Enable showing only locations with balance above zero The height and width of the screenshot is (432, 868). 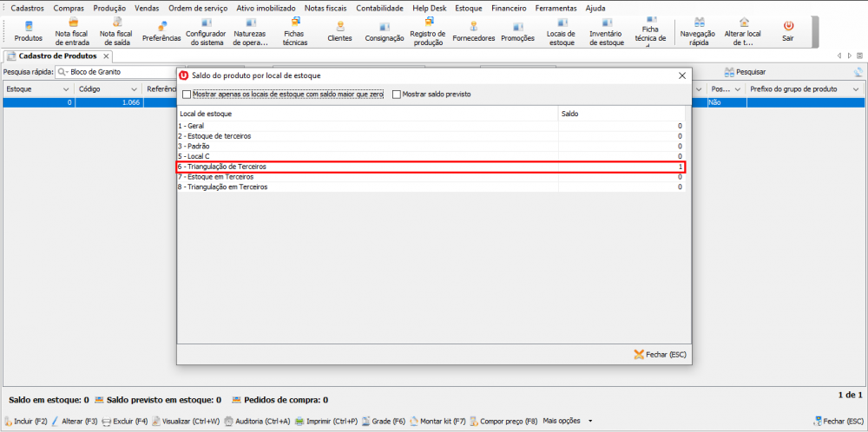click(187, 95)
